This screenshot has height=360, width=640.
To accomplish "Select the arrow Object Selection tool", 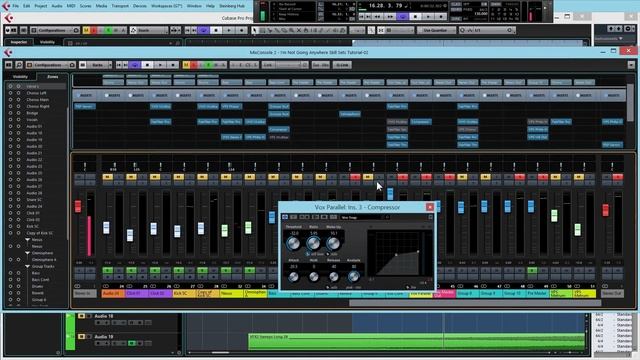I will [x=255, y=30].
